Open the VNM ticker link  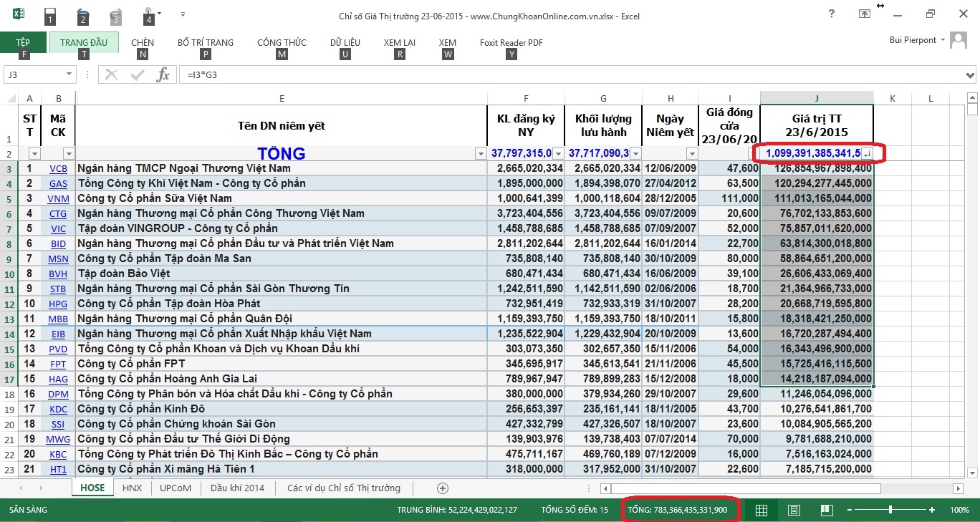point(59,199)
